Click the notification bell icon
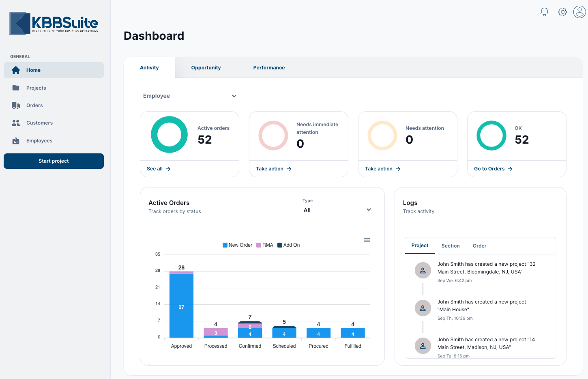 tap(544, 12)
